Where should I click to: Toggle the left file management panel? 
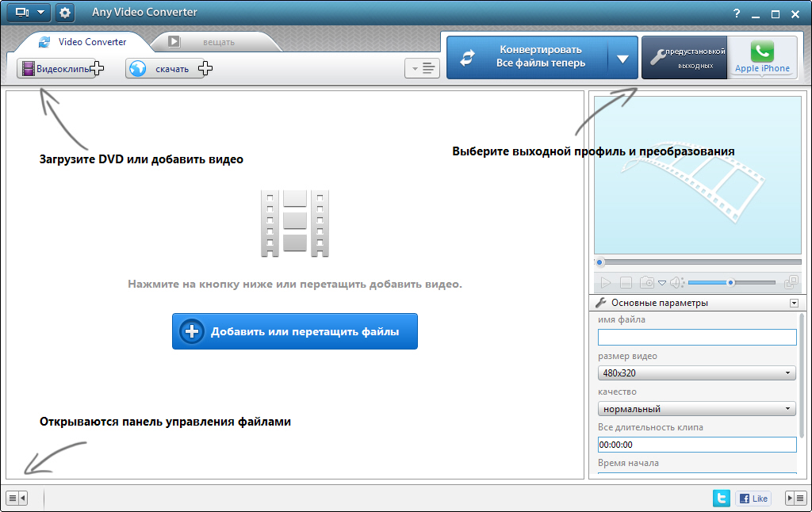tap(16, 498)
